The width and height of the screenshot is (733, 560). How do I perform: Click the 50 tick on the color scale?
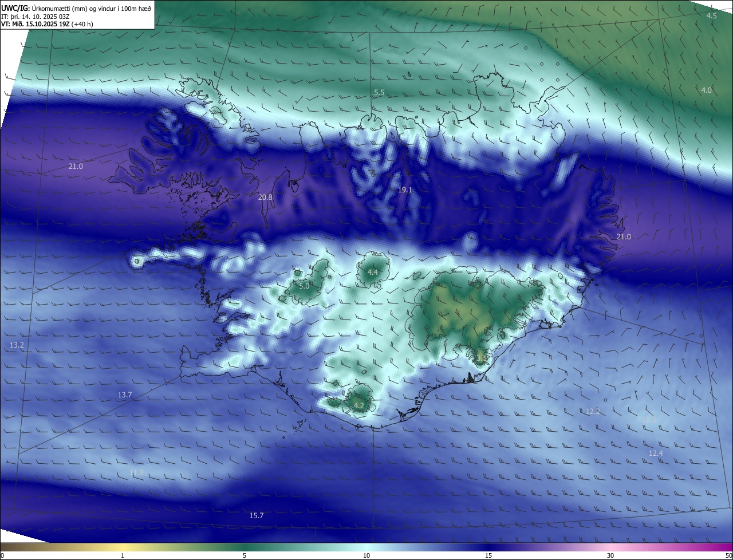(728, 555)
